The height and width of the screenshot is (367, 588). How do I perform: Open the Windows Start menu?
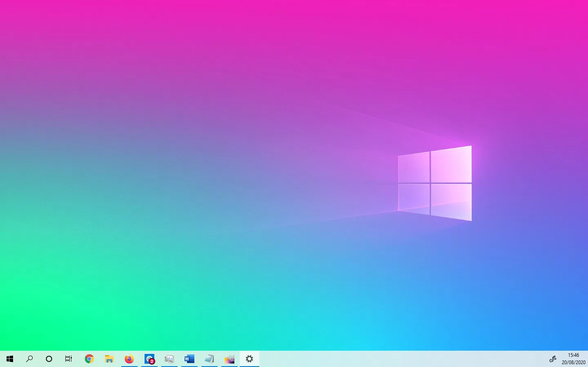point(10,359)
